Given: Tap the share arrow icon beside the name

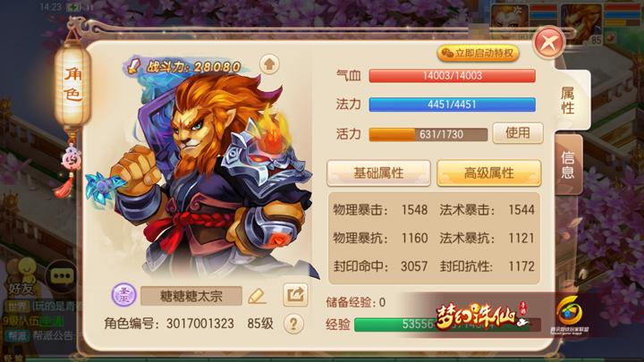Looking at the screenshot, I should [x=295, y=295].
